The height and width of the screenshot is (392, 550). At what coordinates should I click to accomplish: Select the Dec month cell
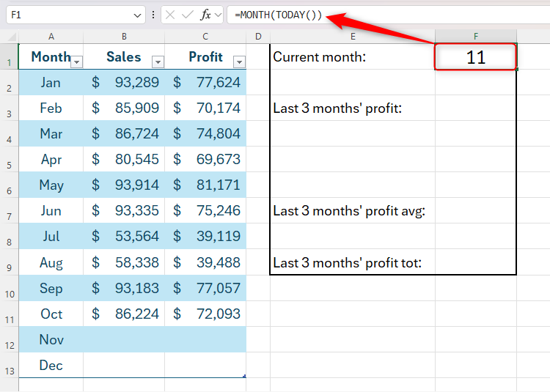(51, 366)
